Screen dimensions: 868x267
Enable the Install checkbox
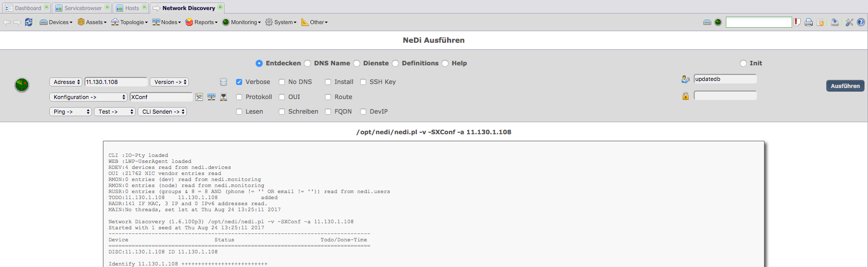pyautogui.click(x=328, y=82)
